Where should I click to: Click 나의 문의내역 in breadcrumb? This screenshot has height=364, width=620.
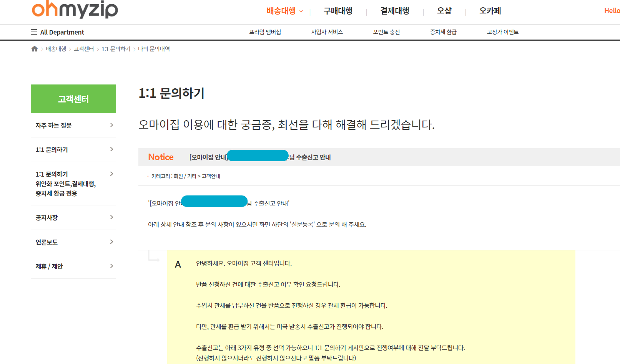(154, 49)
